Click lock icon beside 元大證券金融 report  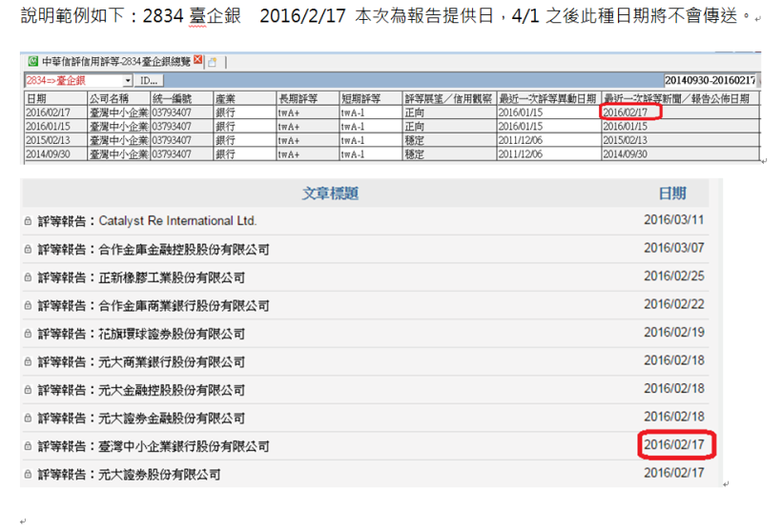point(28,418)
